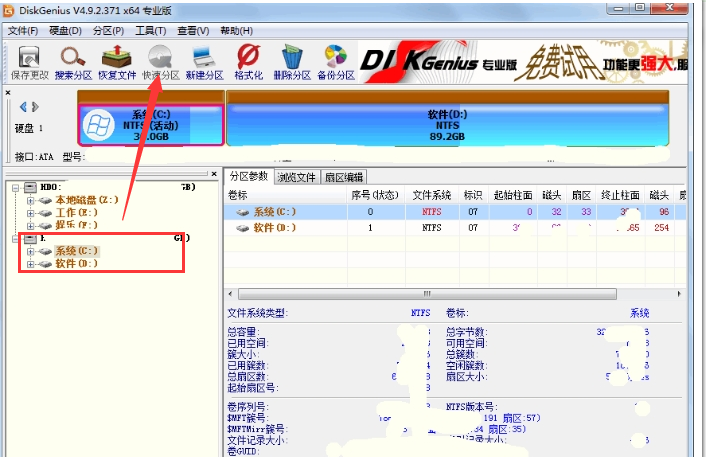Viewport: 706px width, 457px height.
Task: Open the 工具(T) menu
Action: click(151, 31)
